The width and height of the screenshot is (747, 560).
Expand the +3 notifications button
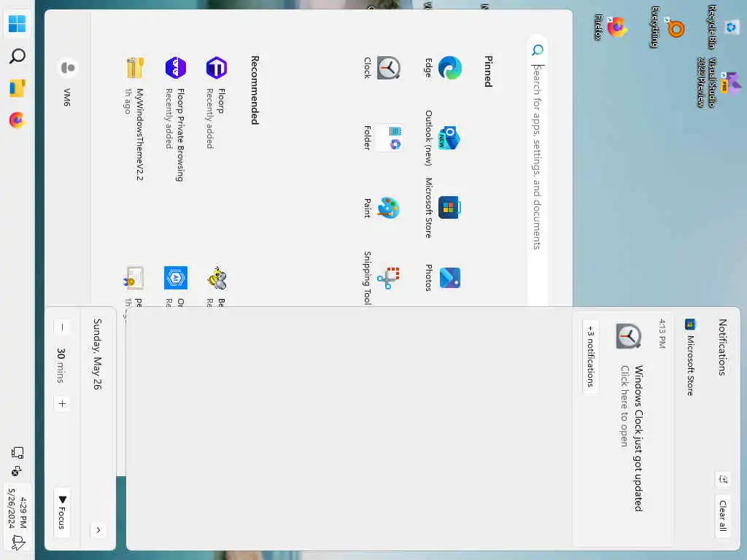[590, 356]
